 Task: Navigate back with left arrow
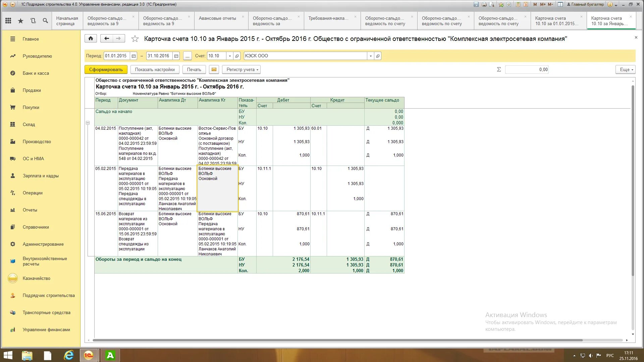tap(107, 39)
